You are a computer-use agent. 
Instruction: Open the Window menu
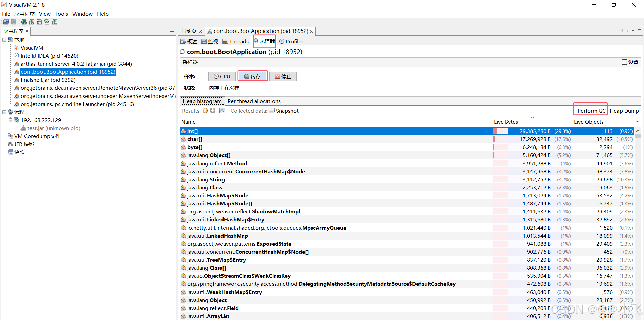pos(83,14)
